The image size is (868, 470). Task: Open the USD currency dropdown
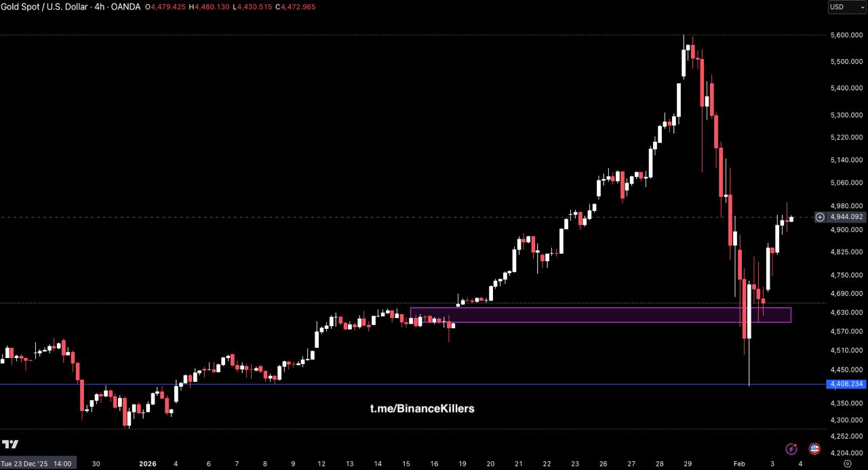[x=847, y=7]
